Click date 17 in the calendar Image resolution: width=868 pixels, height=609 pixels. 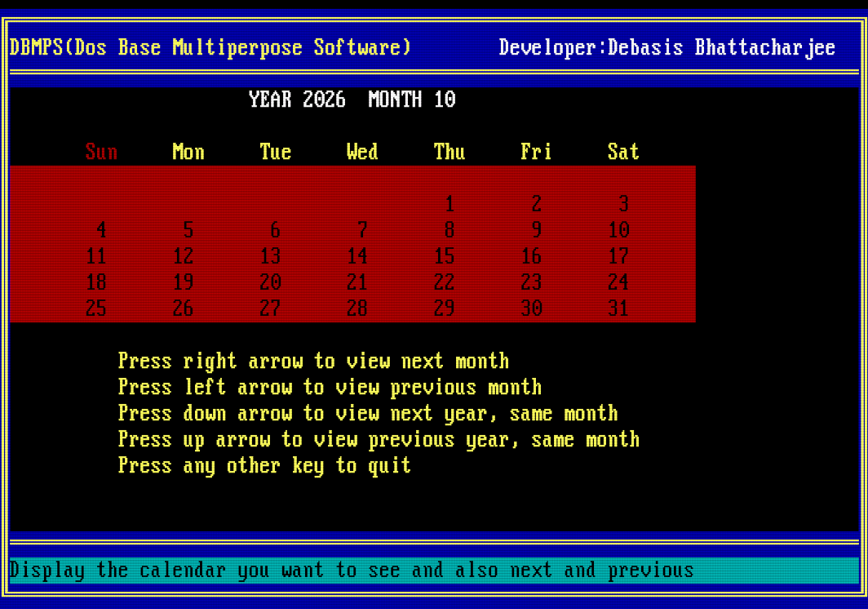click(618, 256)
